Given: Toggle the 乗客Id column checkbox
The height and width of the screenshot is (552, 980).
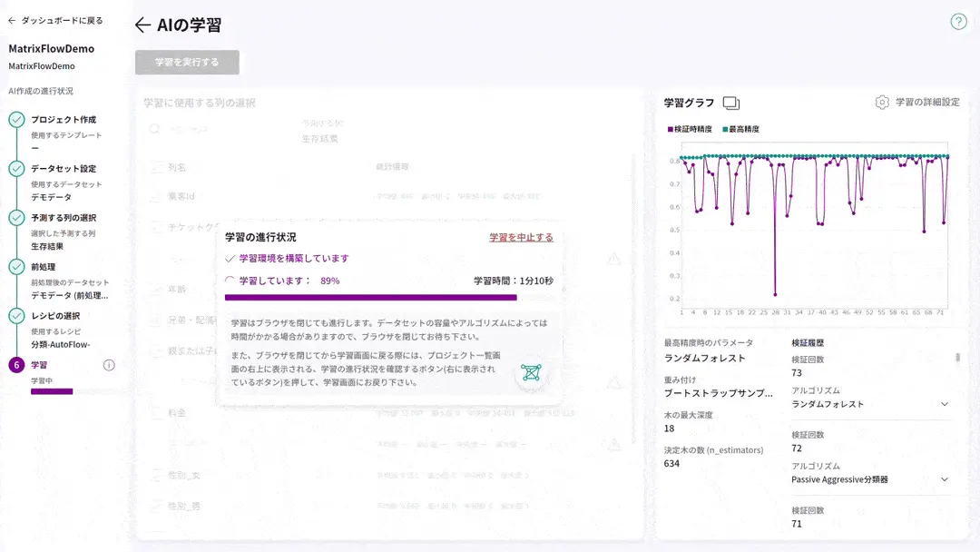Looking at the screenshot, I should [x=156, y=196].
